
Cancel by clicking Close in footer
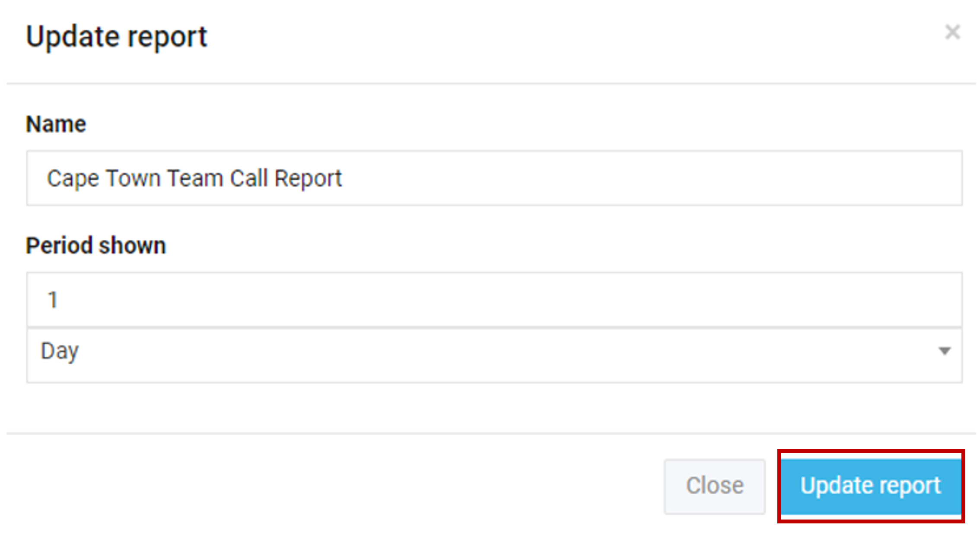[x=715, y=486]
